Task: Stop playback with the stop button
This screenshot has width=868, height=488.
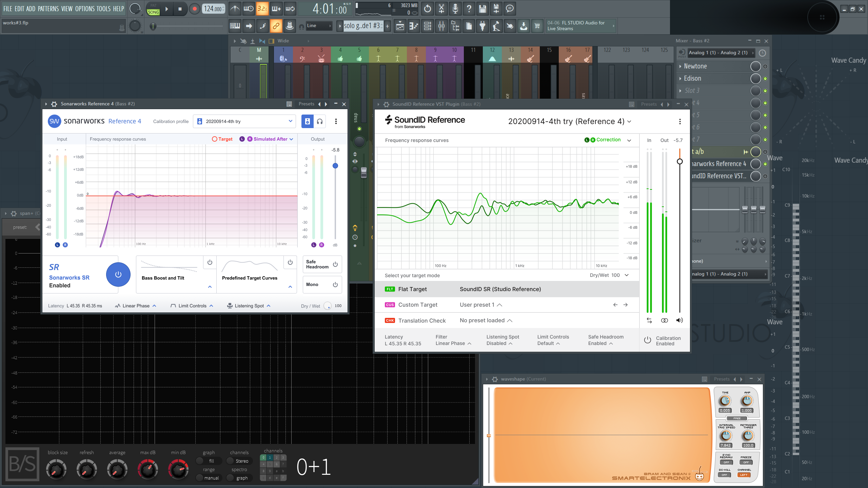Action: (180, 9)
